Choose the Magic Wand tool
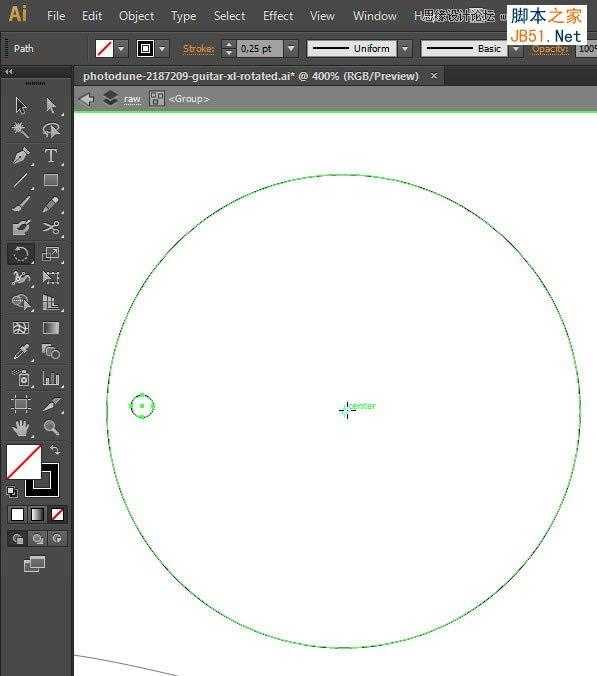The height and width of the screenshot is (676, 597). pos(21,130)
